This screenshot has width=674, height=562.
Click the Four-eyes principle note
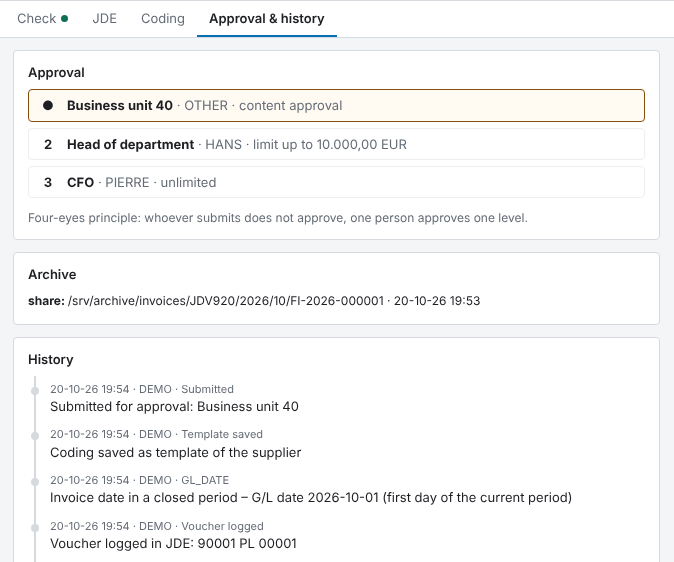pyautogui.click(x=278, y=218)
